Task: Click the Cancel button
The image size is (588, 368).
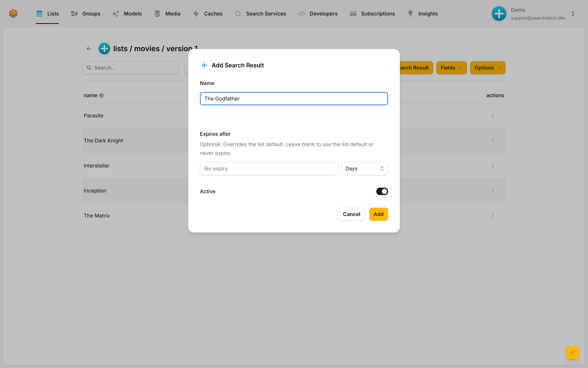Action: (x=352, y=214)
